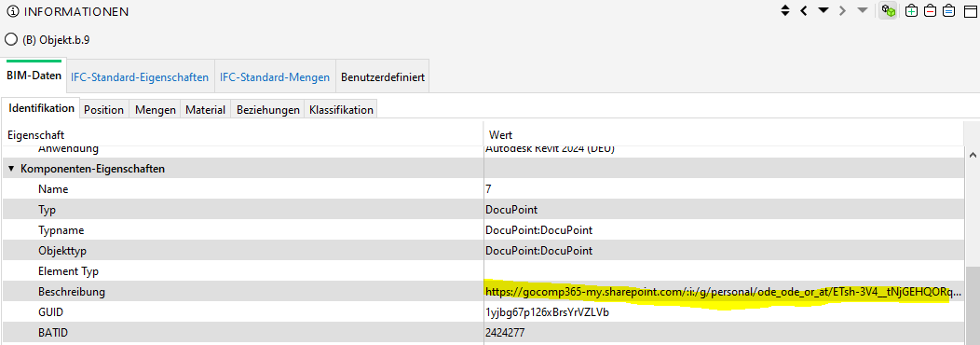Collapse the Komponenten-Eigenschaften group
This screenshot has width=980, height=345.
pos(11,169)
